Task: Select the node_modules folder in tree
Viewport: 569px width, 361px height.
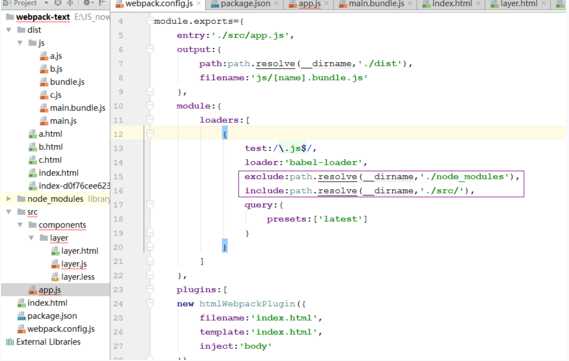Action: click(x=55, y=199)
